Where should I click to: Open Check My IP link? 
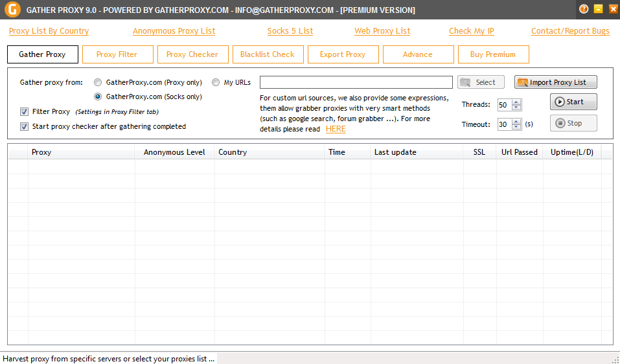[x=472, y=31]
